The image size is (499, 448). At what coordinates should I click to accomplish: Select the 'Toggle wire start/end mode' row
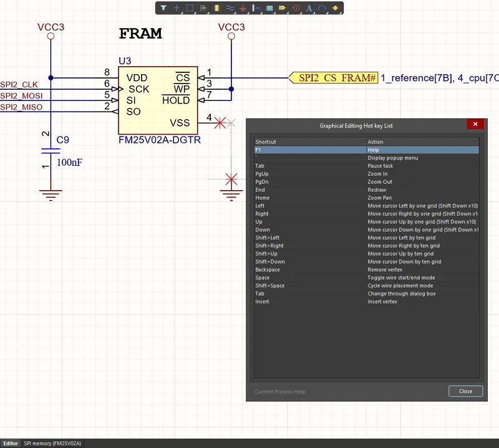point(367,277)
